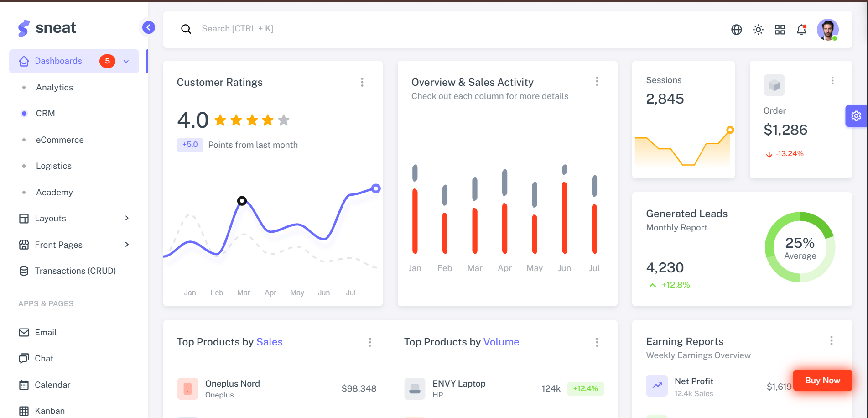Open Customer Ratings options menu
This screenshot has height=418, width=868.
tap(362, 82)
